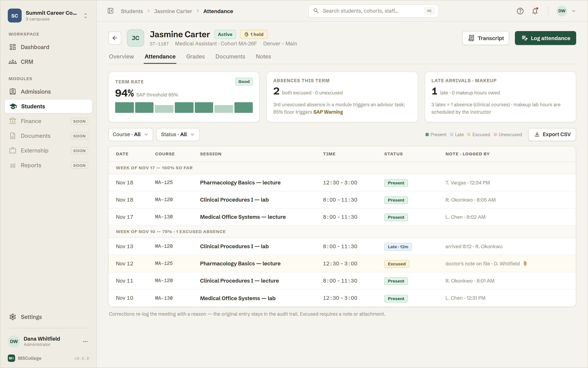588x368 pixels.
Task: Expand the user menu chevron in header
Action: tap(574, 11)
